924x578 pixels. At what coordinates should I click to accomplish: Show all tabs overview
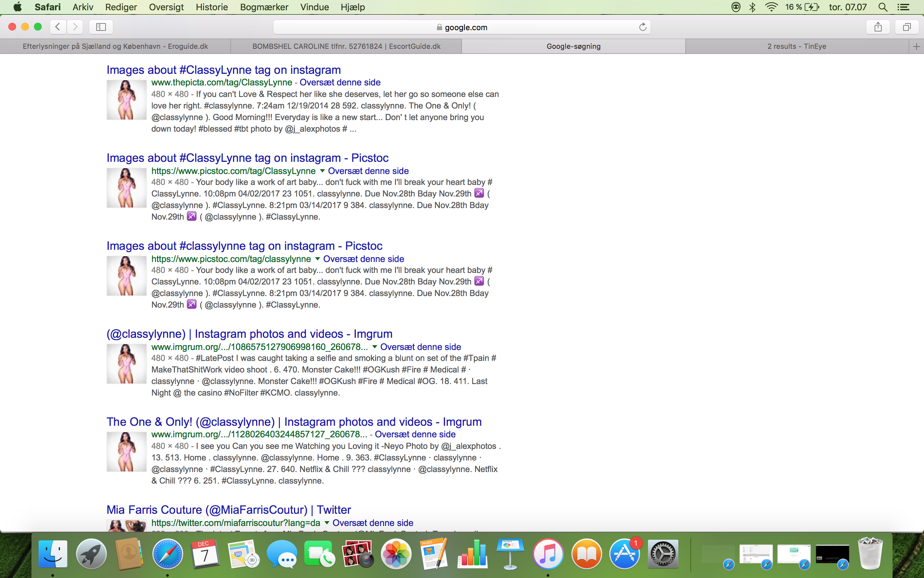(x=907, y=27)
